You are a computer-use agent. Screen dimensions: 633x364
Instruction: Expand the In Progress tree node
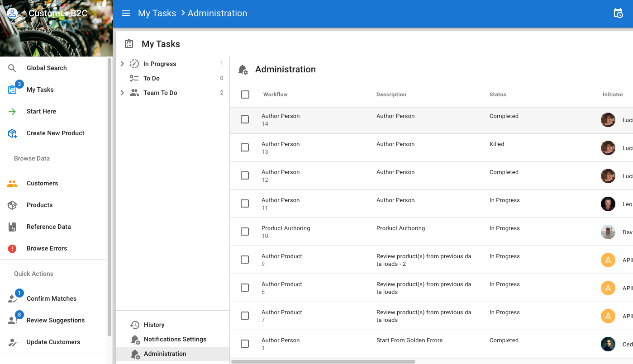[122, 64]
